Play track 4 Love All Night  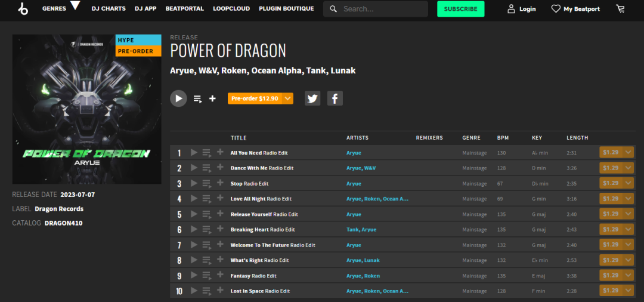(194, 199)
